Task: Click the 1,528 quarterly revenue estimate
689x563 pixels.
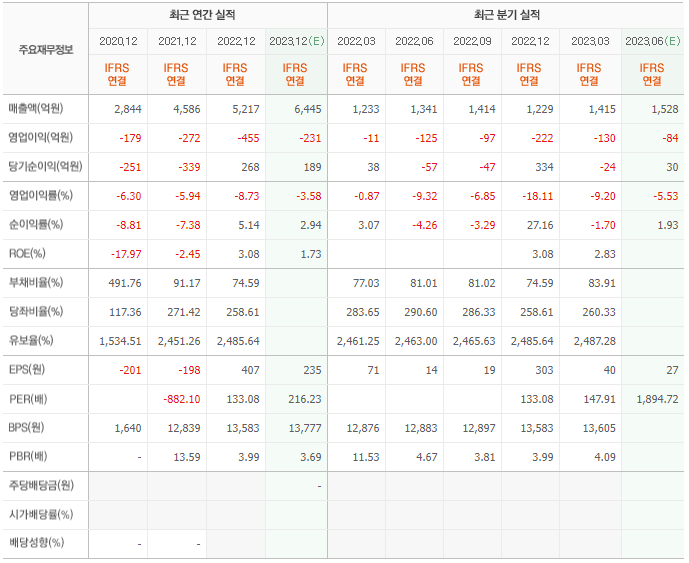Action: pos(665,109)
